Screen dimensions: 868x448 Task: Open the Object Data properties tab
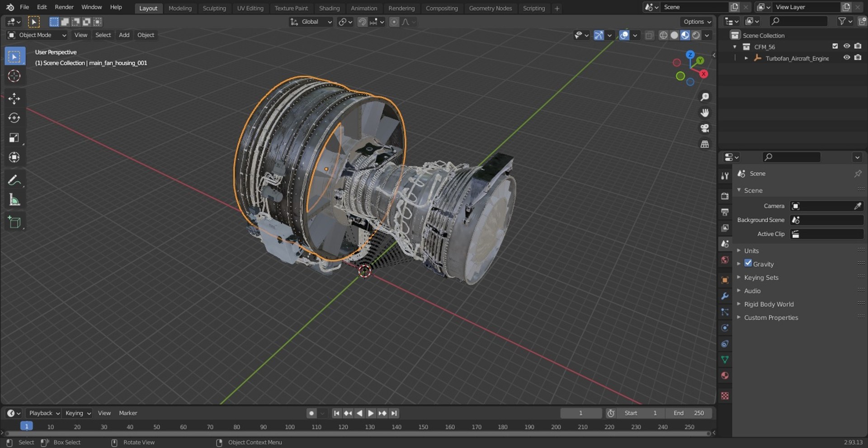coord(725,360)
